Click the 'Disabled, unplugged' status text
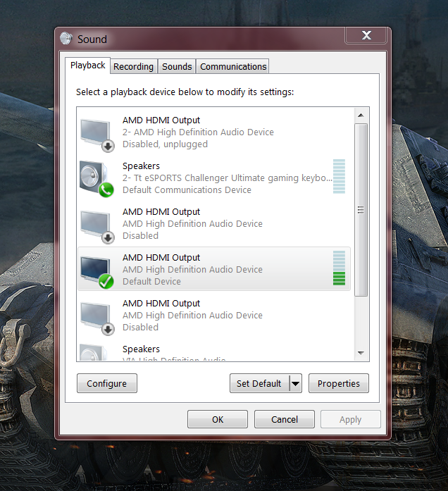 pos(165,144)
